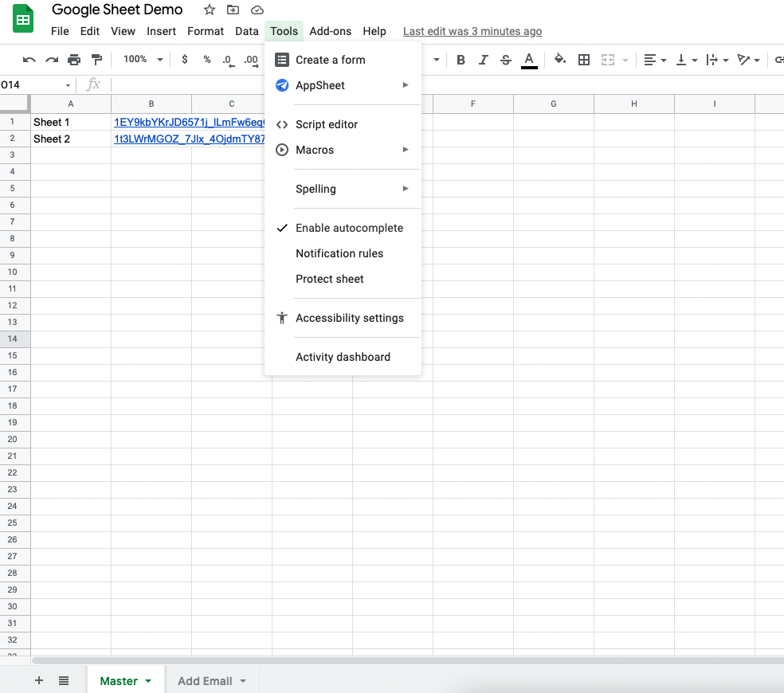
Task: Toggle italic formatting
Action: click(483, 60)
